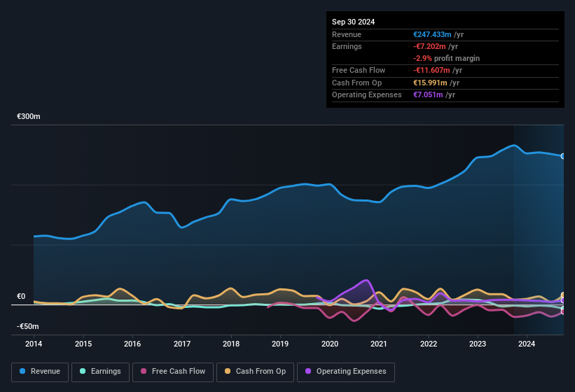Select the 2020 label on the x-axis
575x392 pixels.
[x=329, y=344]
